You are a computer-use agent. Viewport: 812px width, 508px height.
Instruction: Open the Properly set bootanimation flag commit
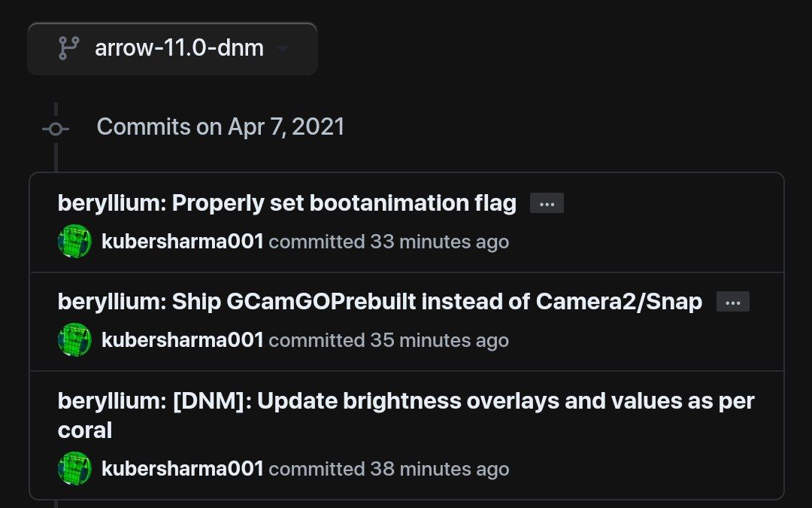(x=287, y=203)
